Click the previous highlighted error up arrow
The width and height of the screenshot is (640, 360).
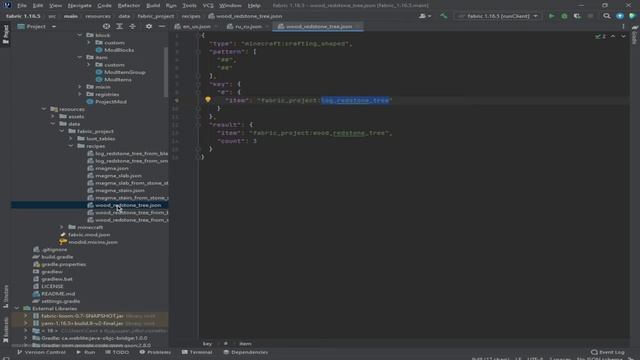(x=613, y=36)
